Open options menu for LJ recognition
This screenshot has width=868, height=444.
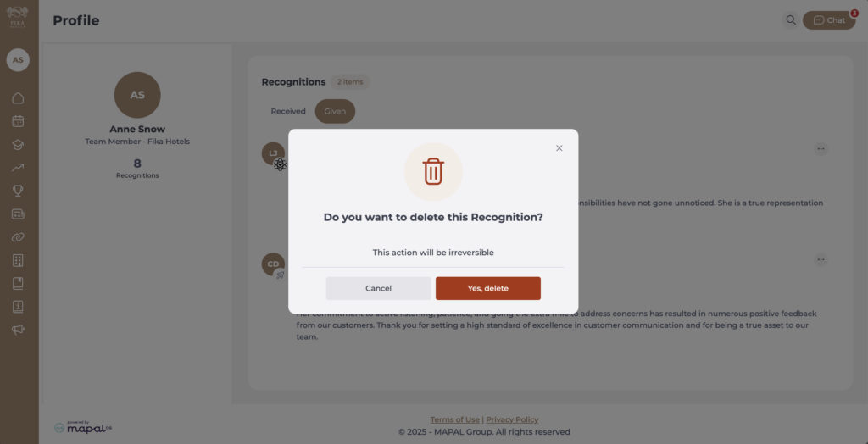tap(821, 149)
